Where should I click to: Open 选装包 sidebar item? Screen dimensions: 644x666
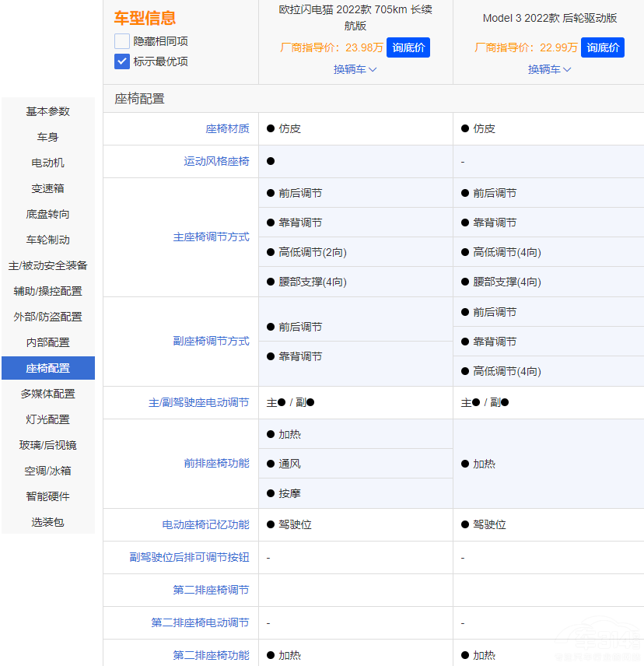pyautogui.click(x=48, y=522)
